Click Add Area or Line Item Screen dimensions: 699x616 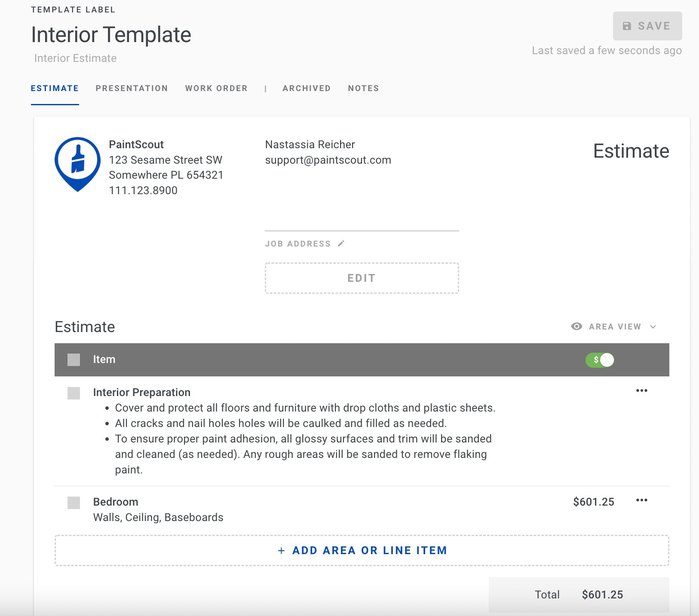click(x=362, y=550)
